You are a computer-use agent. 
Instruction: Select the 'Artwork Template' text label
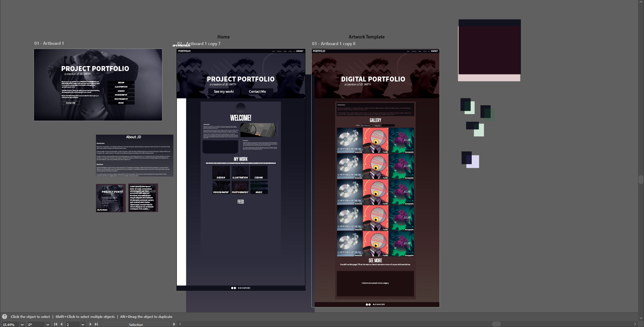point(367,37)
